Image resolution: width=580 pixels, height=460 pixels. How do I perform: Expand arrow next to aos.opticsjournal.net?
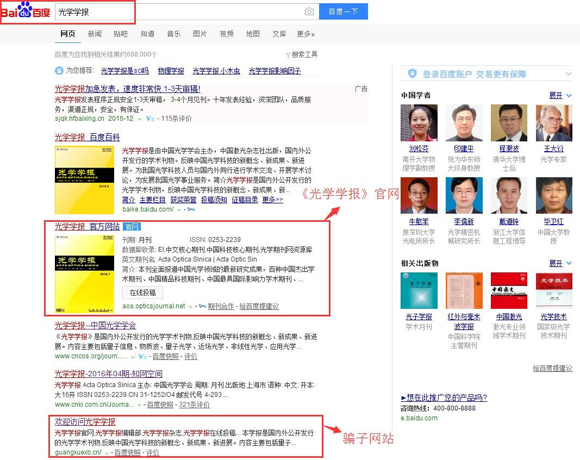tap(190, 307)
